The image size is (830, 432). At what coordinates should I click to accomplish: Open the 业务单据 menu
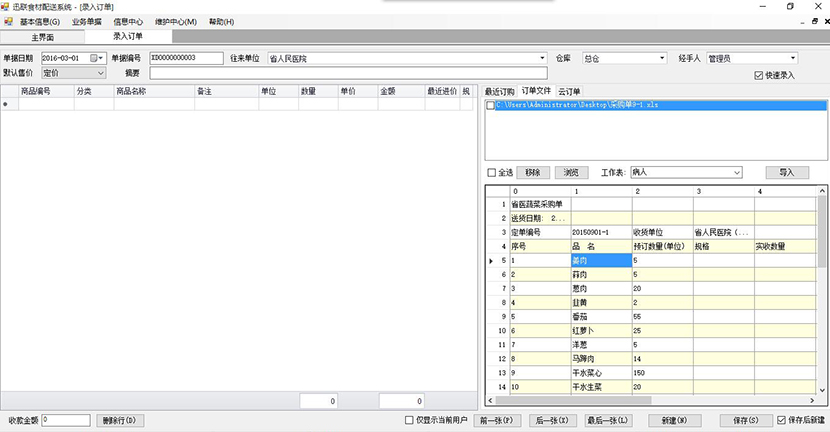pos(87,22)
